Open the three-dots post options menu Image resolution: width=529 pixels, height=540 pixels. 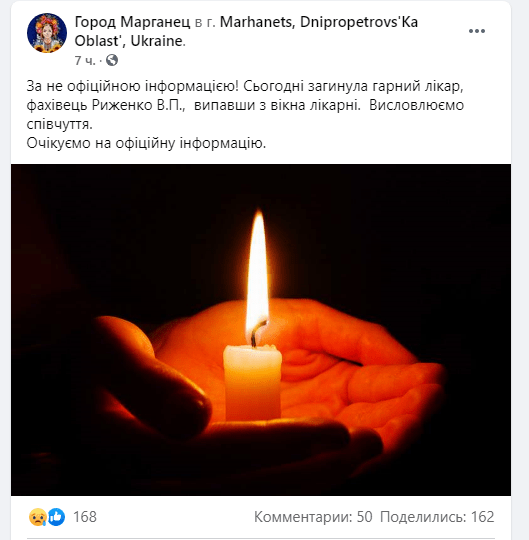point(477,31)
